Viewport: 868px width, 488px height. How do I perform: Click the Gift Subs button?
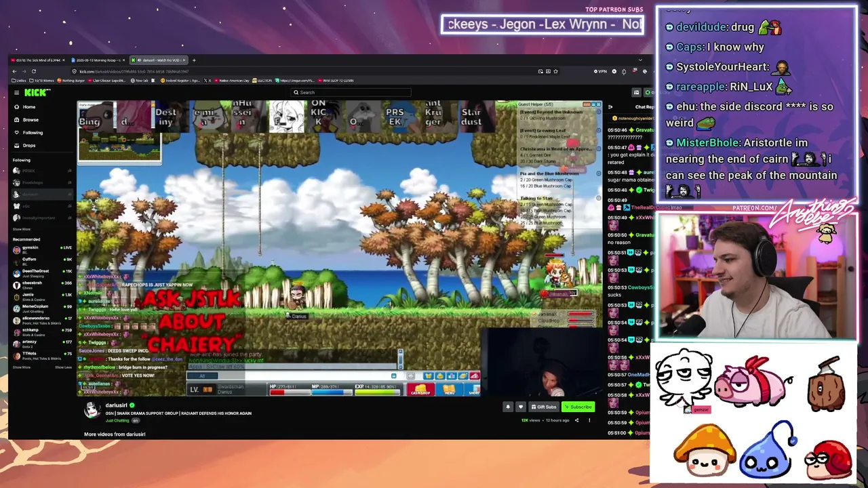pos(544,407)
